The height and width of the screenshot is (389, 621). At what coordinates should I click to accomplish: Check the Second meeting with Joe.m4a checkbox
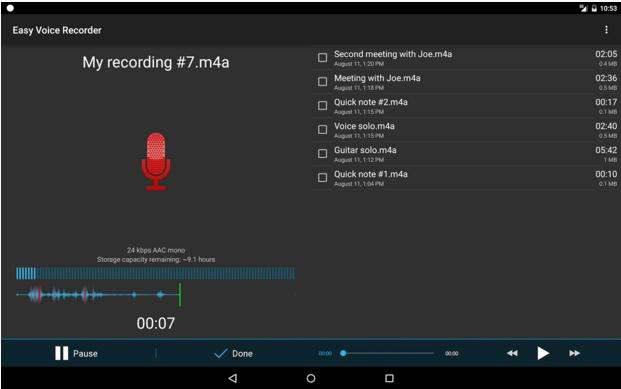click(322, 58)
